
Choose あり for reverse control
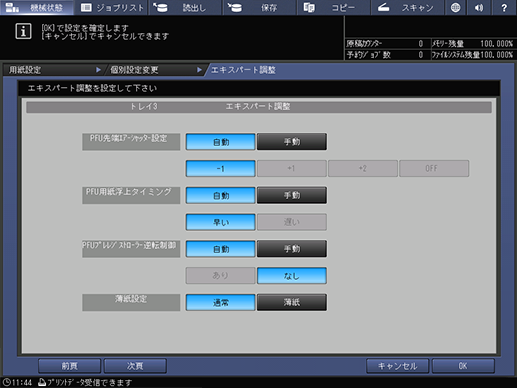tap(221, 276)
